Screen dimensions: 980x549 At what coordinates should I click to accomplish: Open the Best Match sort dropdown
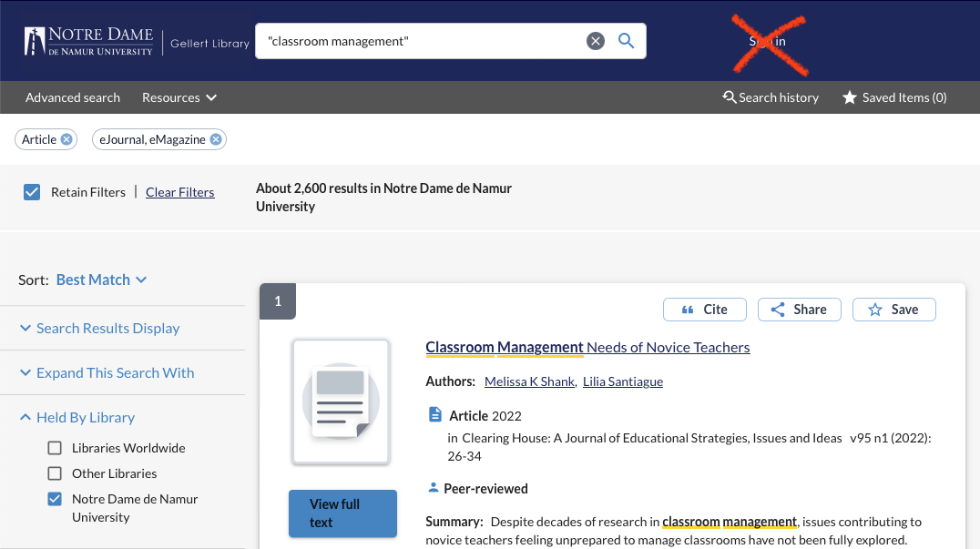tap(101, 280)
